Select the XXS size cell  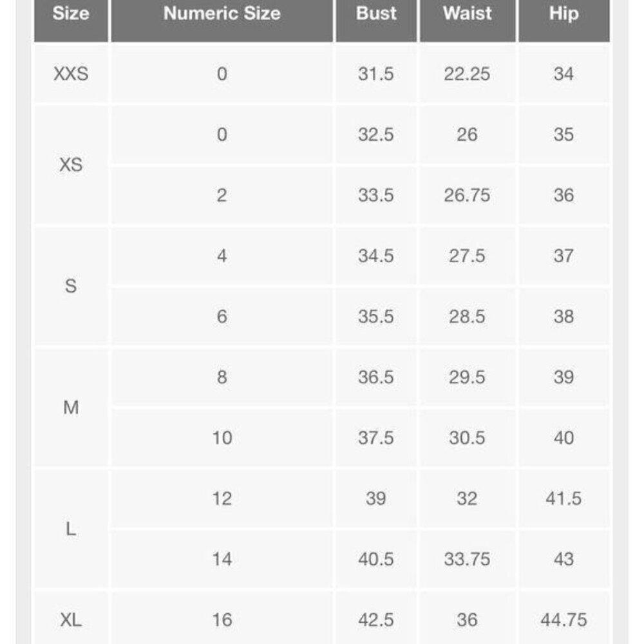click(71, 74)
